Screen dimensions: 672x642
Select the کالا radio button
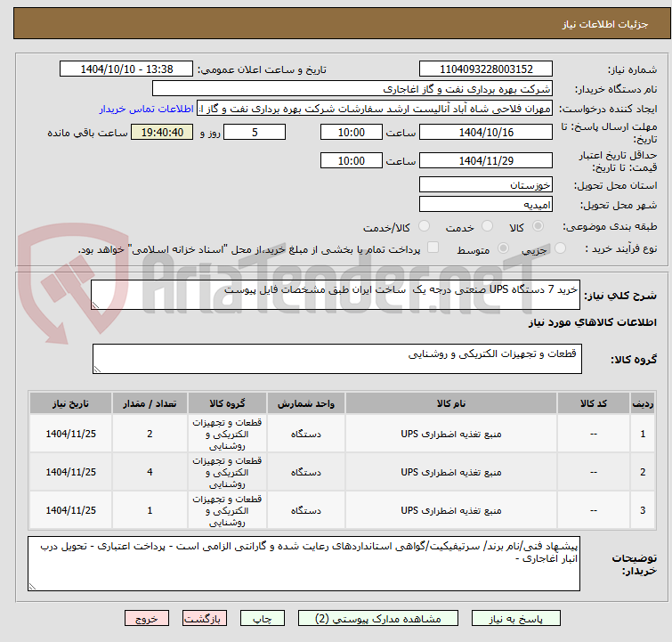(538, 225)
